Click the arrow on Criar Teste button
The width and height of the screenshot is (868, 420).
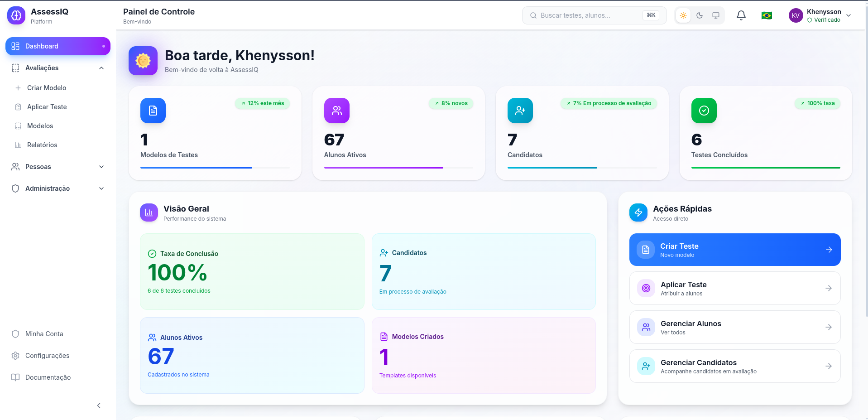tap(829, 250)
